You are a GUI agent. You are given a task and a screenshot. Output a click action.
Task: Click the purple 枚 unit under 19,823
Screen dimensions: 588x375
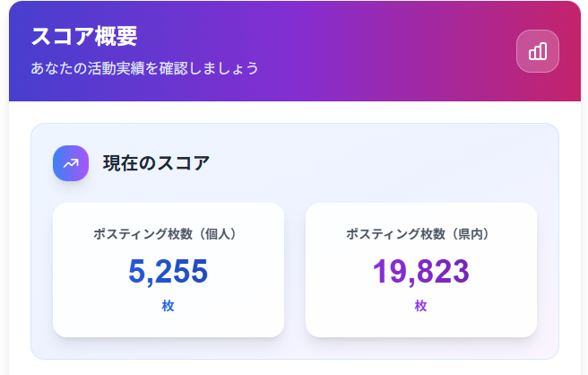(x=421, y=306)
